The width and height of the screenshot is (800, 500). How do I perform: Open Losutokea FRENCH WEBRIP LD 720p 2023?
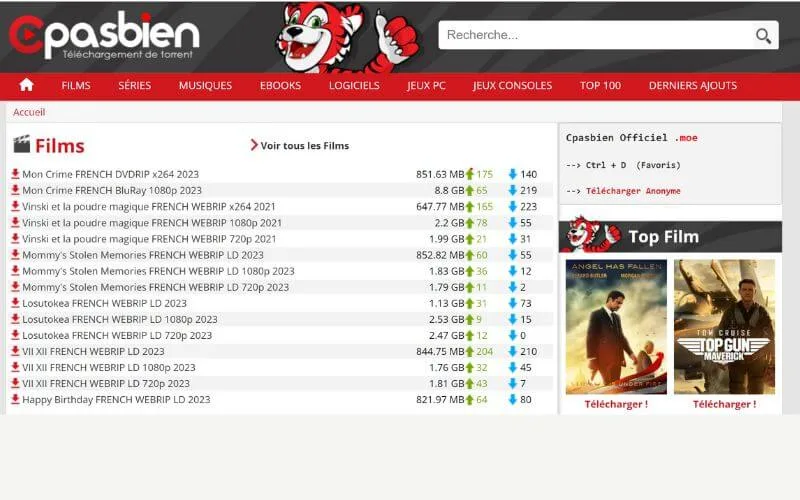(117, 335)
